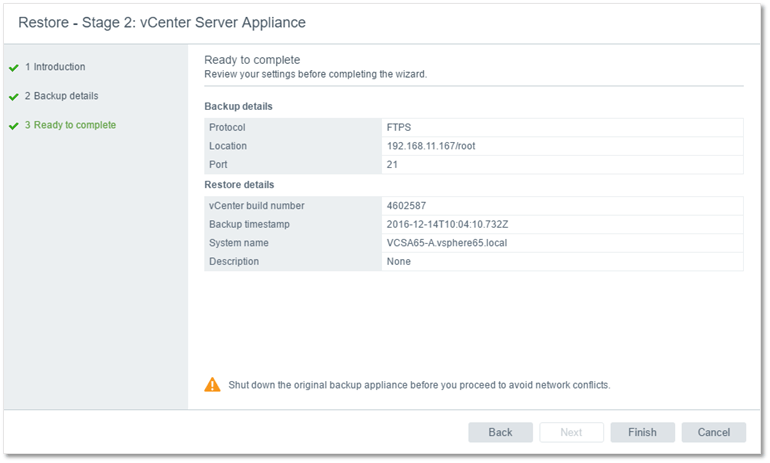Go to step 2 Backup details
Screen dimensions: 770x463
pyautogui.click(x=61, y=96)
